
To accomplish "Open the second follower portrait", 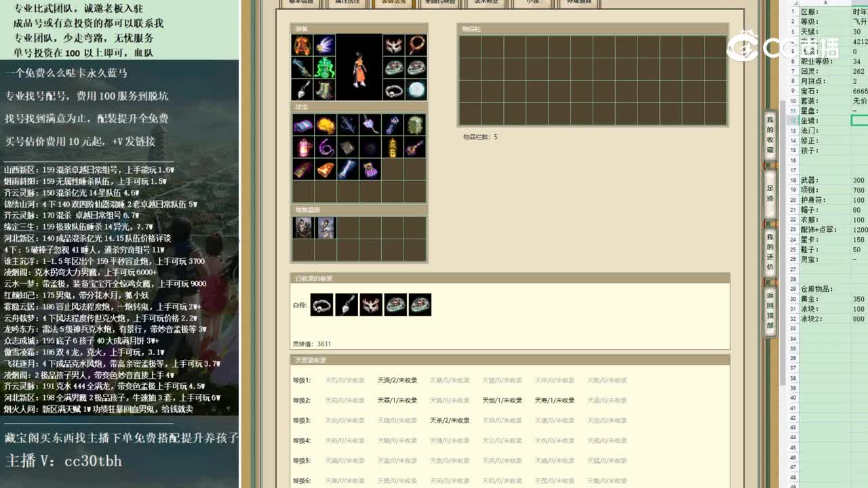I will tap(325, 228).
